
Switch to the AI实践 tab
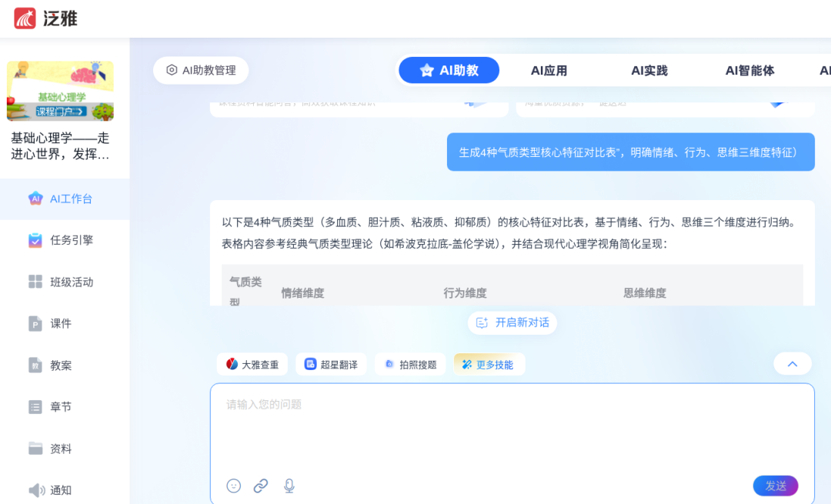pos(649,71)
